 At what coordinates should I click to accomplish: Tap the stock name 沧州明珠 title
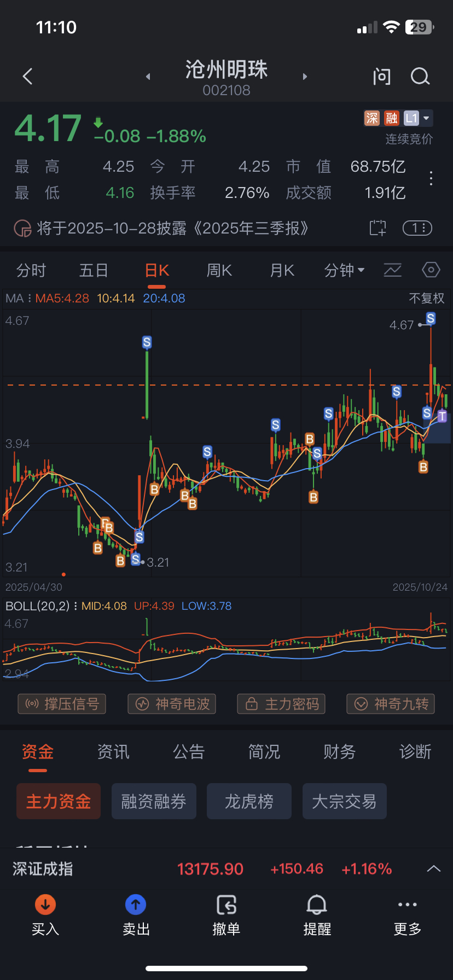226,70
